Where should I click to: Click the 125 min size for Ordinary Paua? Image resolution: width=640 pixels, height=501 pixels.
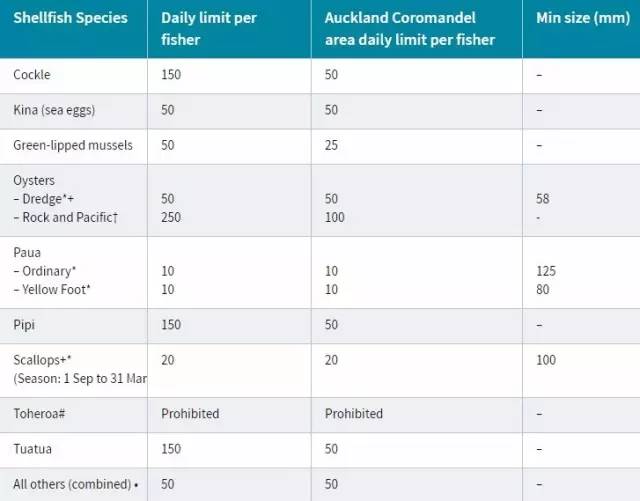(546, 271)
